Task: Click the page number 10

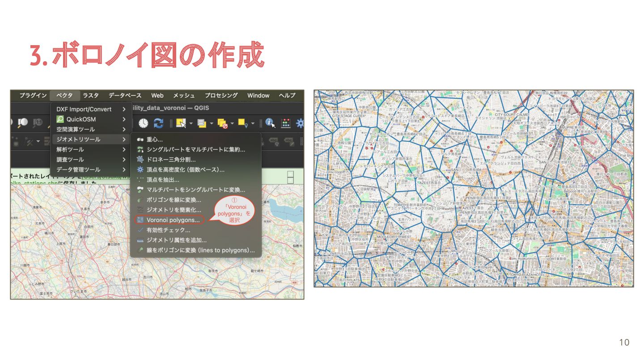Action: 624,342
